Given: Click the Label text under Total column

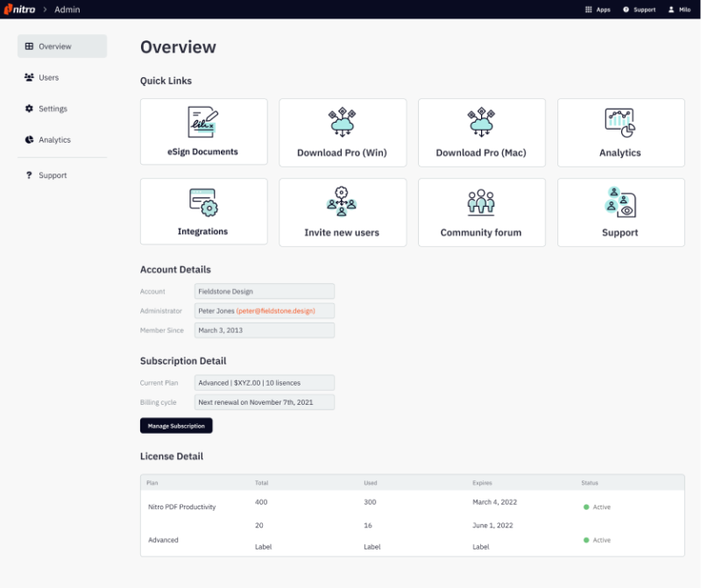Looking at the screenshot, I should pos(264,547).
